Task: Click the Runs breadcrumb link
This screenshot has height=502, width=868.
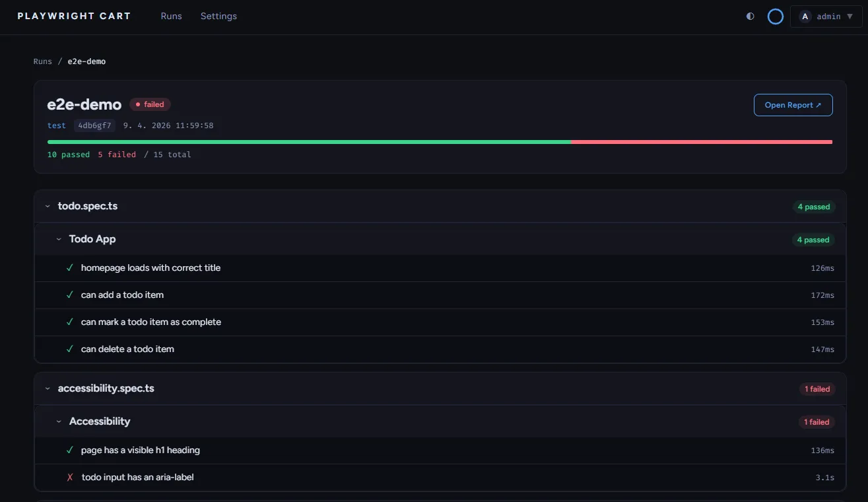Action: click(42, 61)
